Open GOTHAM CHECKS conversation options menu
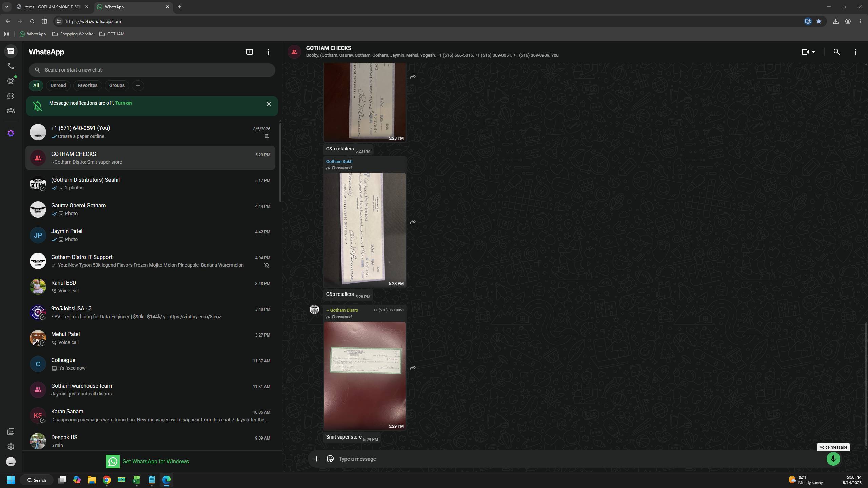 tap(855, 52)
